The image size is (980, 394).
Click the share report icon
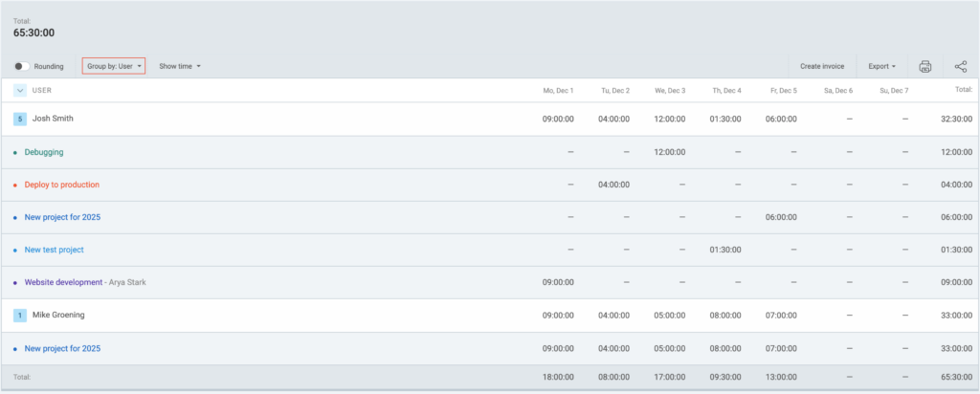point(960,66)
